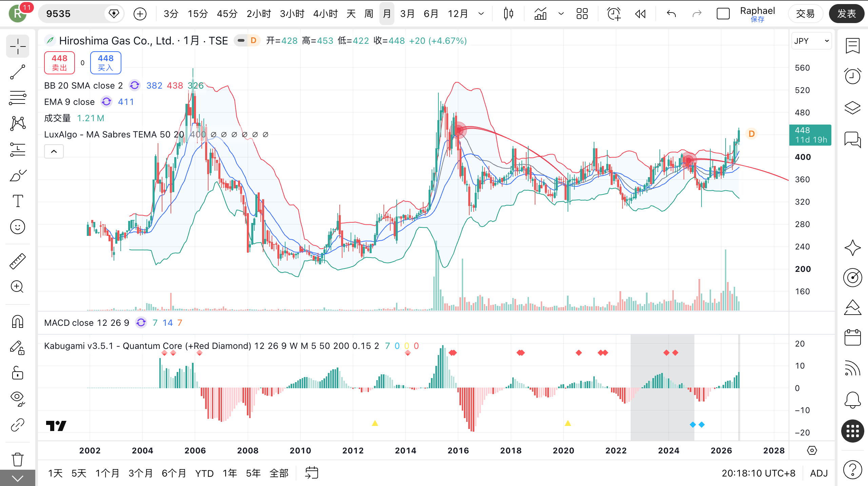Switch to the 2小时 interval
This screenshot has width=868, height=486.
tap(259, 14)
